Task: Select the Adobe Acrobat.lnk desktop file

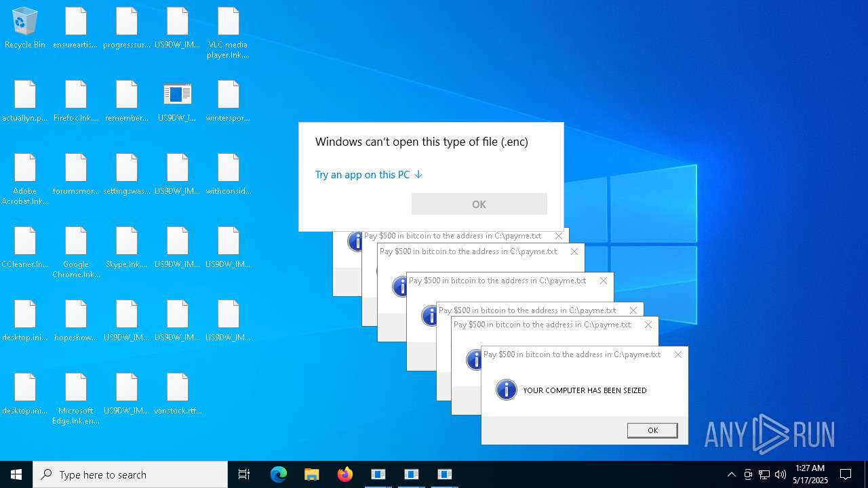Action: click(x=25, y=180)
